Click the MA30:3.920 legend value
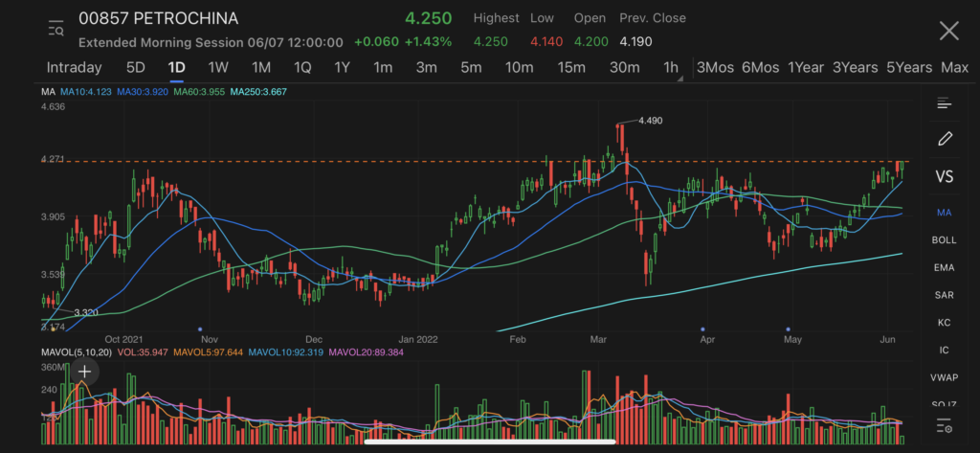Image resolution: width=980 pixels, height=453 pixels. pos(143,92)
